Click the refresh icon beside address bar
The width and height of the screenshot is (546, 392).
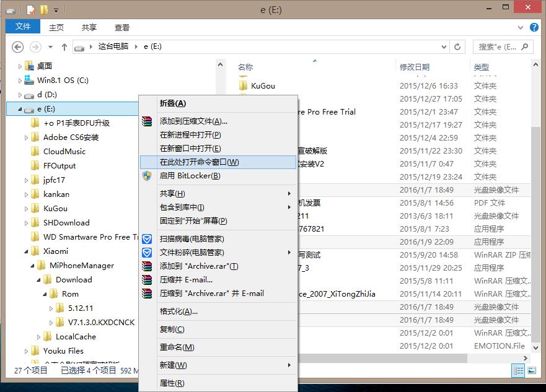pos(457,46)
